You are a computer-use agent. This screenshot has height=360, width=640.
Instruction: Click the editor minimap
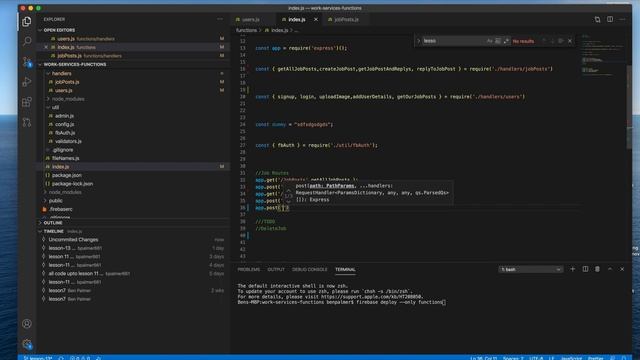tap(603, 56)
